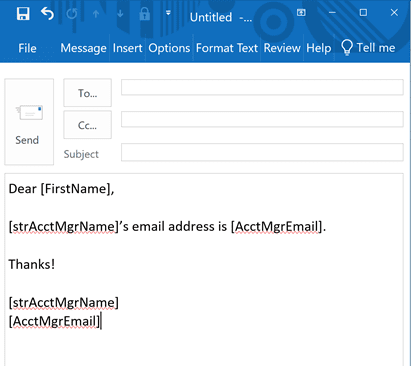Send the email with Send button
The image size is (411, 366).
[29, 122]
